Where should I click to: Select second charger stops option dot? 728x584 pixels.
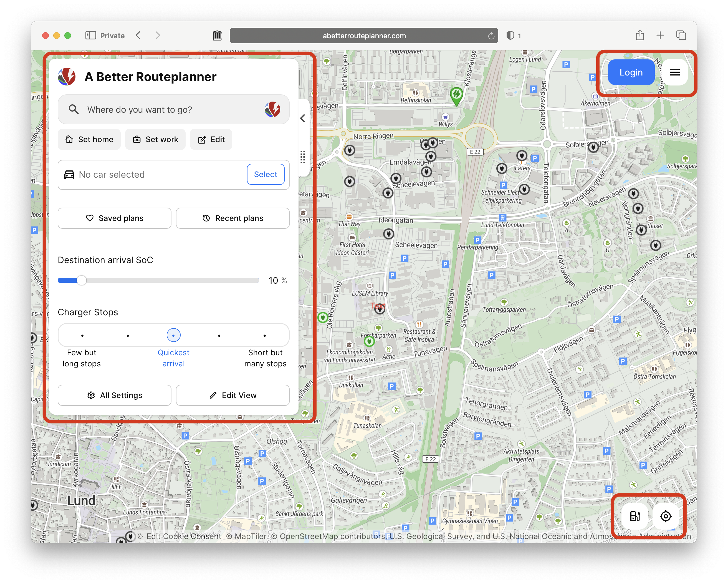[x=128, y=336]
